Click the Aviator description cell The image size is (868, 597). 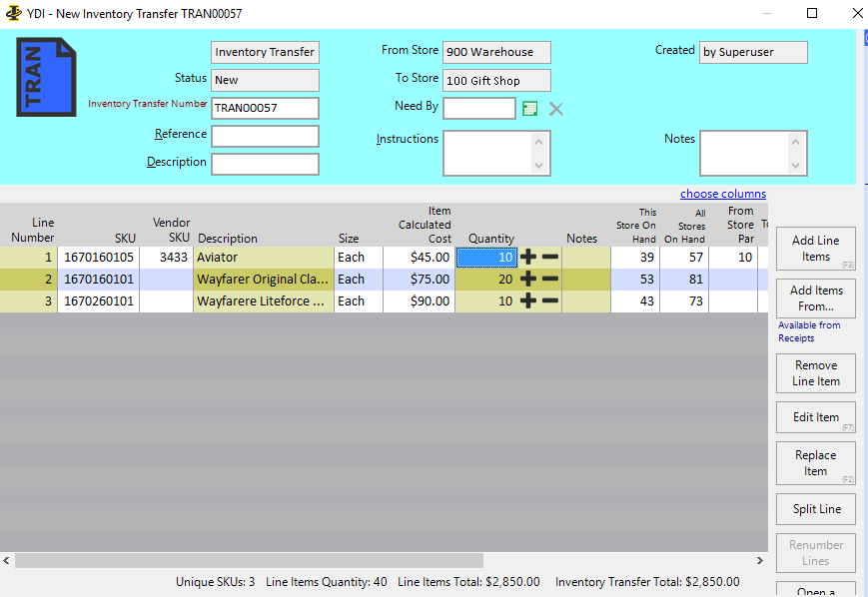(264, 258)
